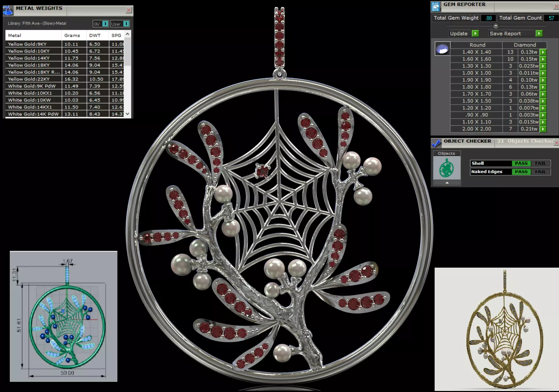Viewport: 559px width, 392px height.
Task: Select the White Gold:10KW row
Action: coord(65,100)
